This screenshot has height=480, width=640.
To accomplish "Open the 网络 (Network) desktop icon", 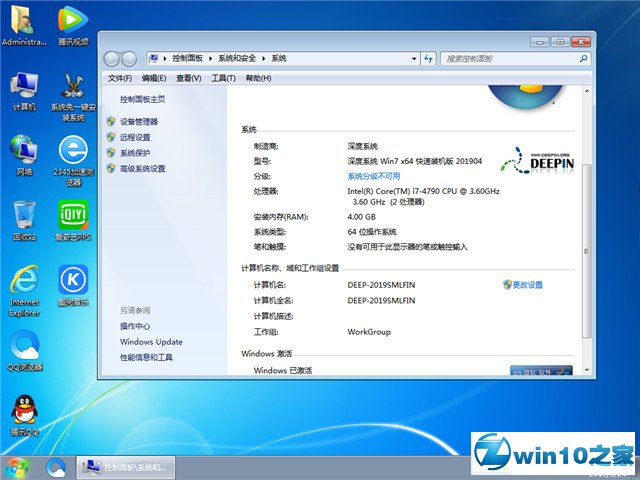I will click(x=24, y=156).
